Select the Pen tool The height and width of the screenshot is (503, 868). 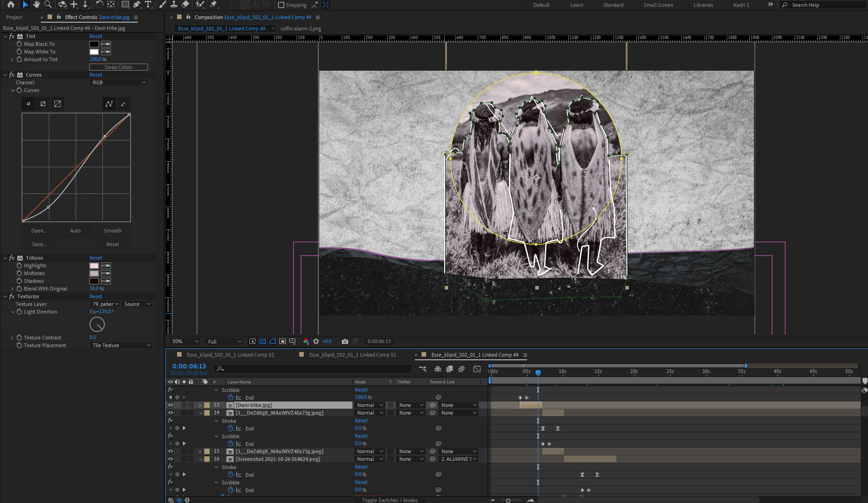pos(136,5)
